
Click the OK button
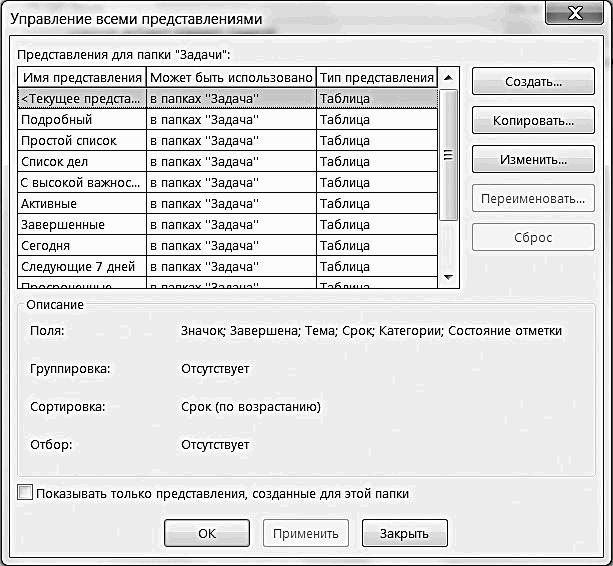pos(207,533)
